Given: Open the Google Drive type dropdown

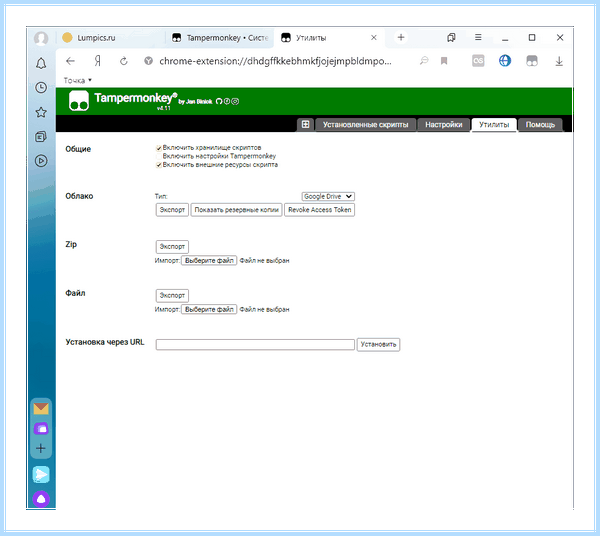Looking at the screenshot, I should tap(328, 196).
